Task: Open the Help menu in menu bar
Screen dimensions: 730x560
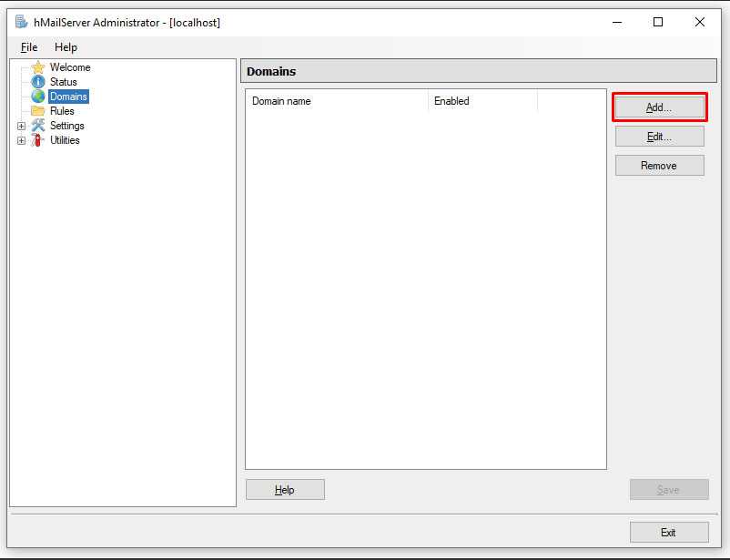Action: pyautogui.click(x=66, y=47)
